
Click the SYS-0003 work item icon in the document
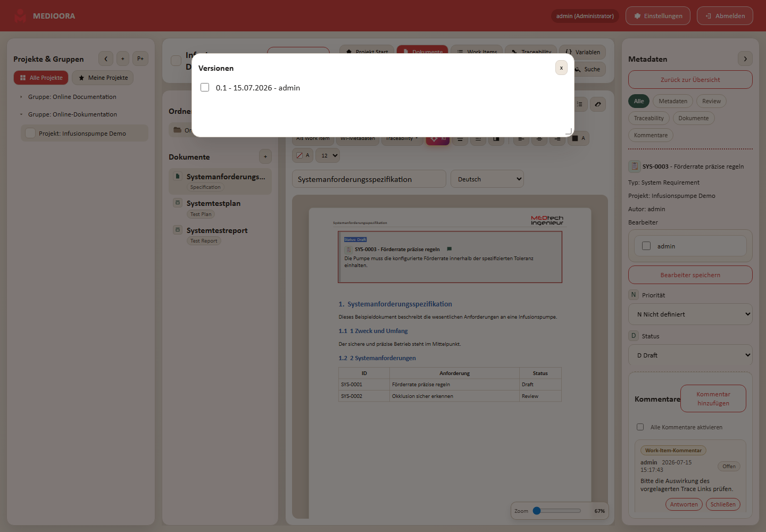click(349, 250)
